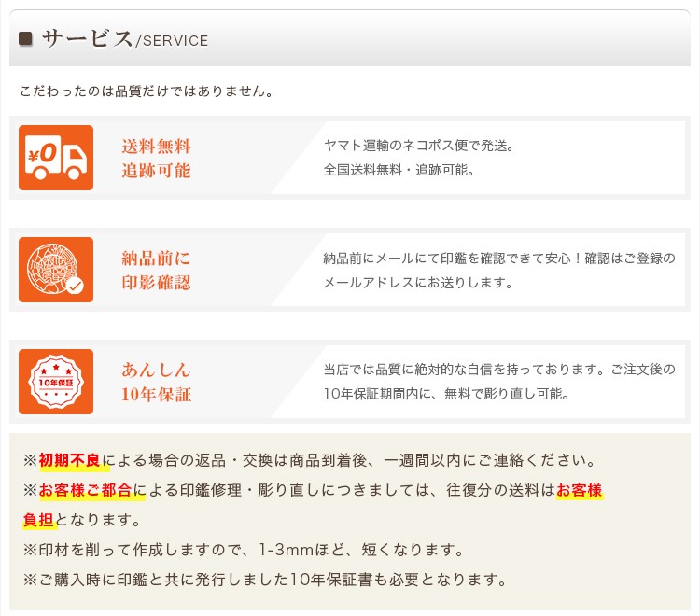Click the highlighted red 負担 text
This screenshot has height=616, width=700.
pyautogui.click(x=38, y=520)
